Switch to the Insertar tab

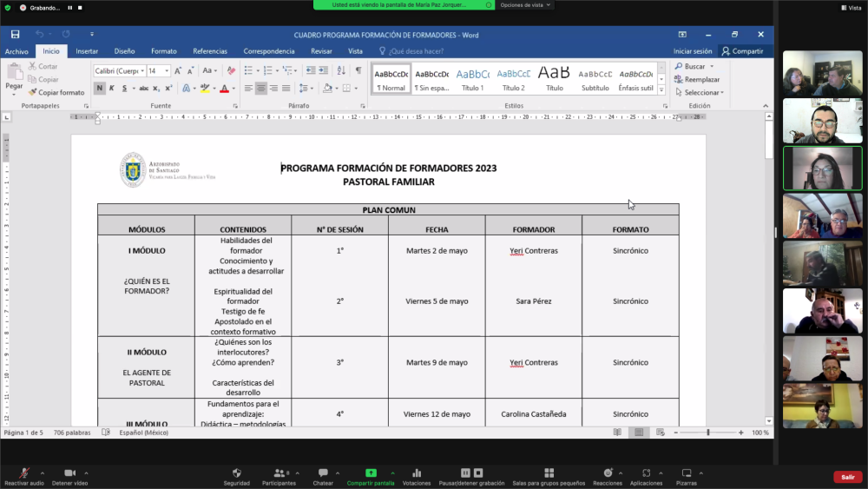(87, 51)
